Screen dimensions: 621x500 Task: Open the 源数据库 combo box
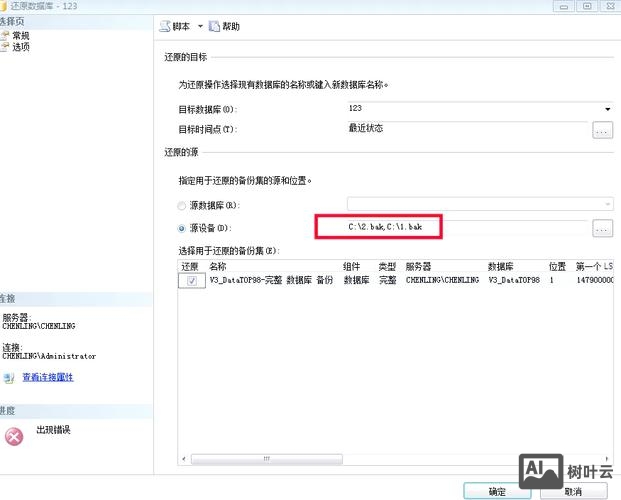tap(480, 204)
